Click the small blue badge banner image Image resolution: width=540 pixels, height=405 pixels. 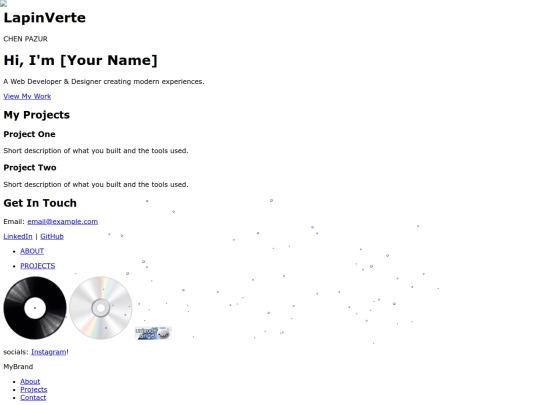pos(153,333)
